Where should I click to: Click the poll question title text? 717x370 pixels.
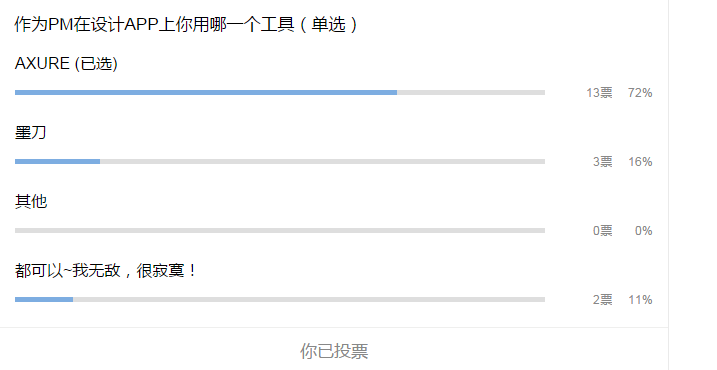[x=186, y=24]
